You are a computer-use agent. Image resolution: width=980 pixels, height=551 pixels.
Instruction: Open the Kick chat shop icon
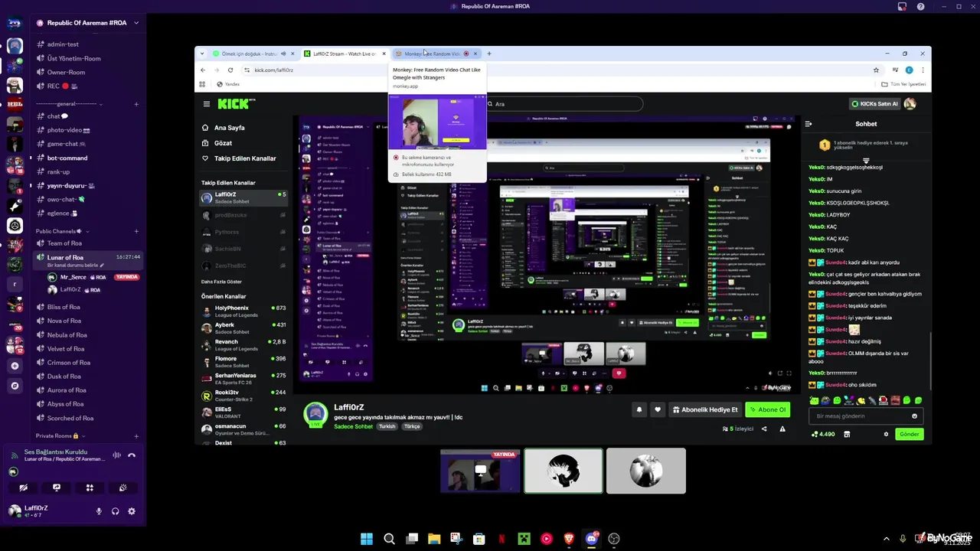847,434
